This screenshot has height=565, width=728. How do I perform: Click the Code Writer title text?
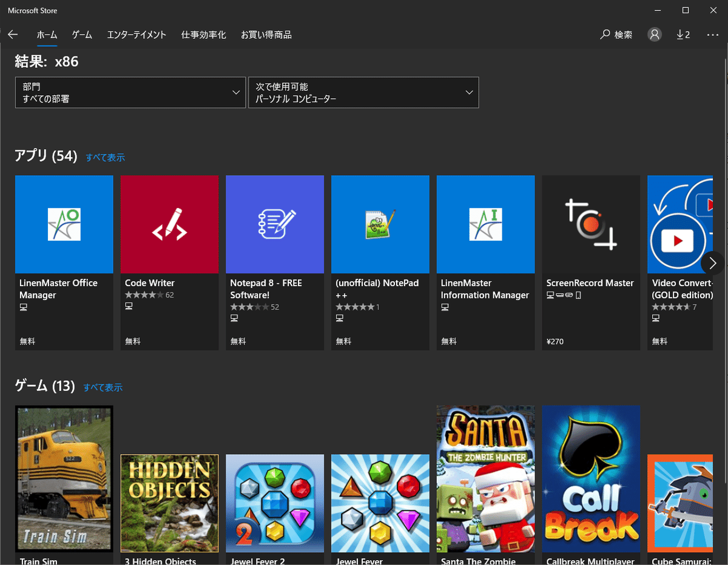pos(150,283)
